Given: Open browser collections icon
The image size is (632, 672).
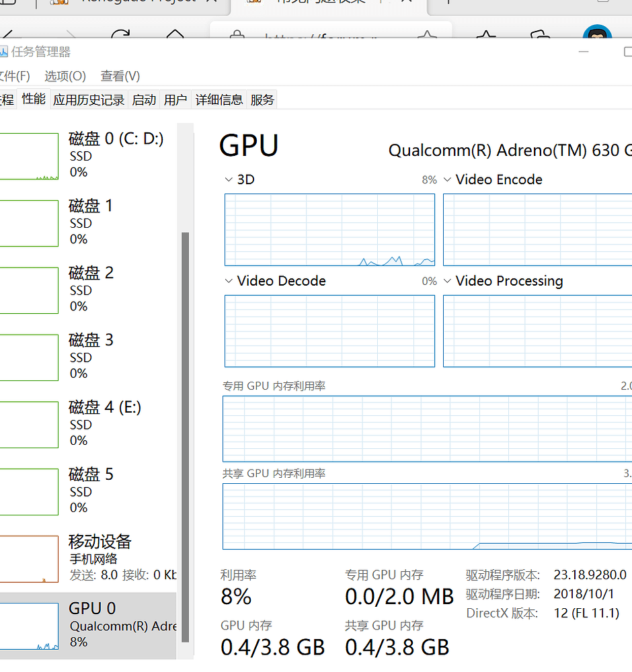Looking at the screenshot, I should tap(540, 34).
